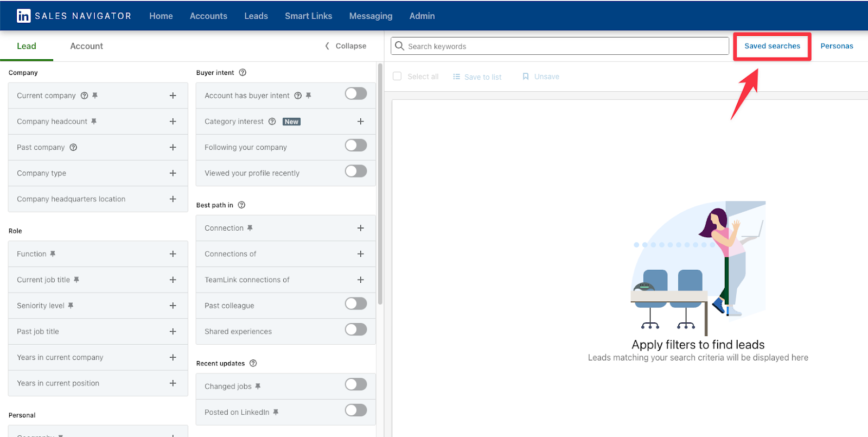Click pin icon beside Function filter
The width and height of the screenshot is (868, 437).
[53, 254]
